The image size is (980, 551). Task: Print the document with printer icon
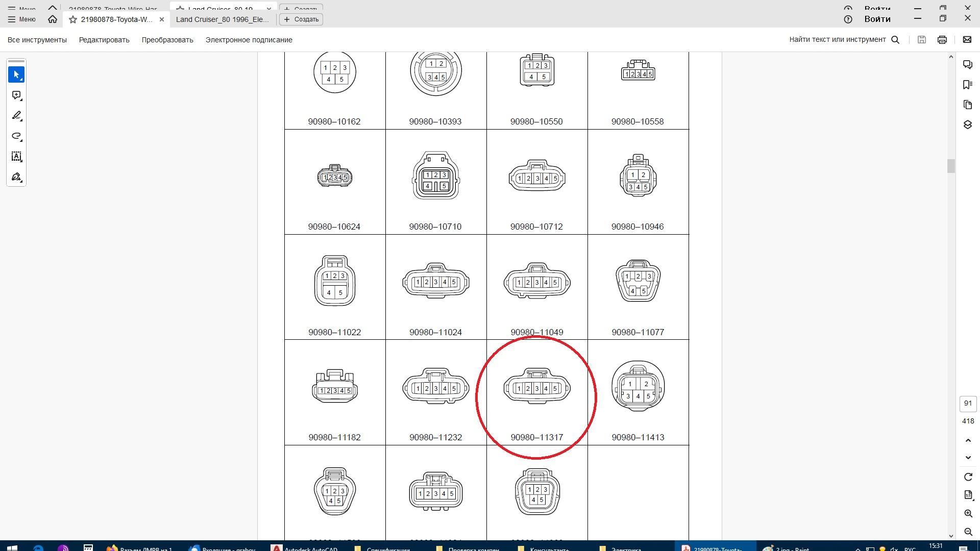click(942, 40)
